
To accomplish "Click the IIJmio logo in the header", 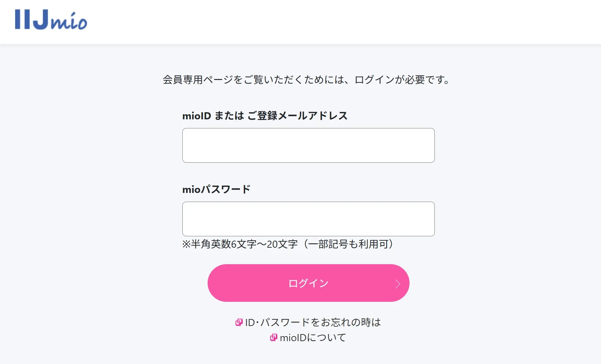I will (x=51, y=19).
